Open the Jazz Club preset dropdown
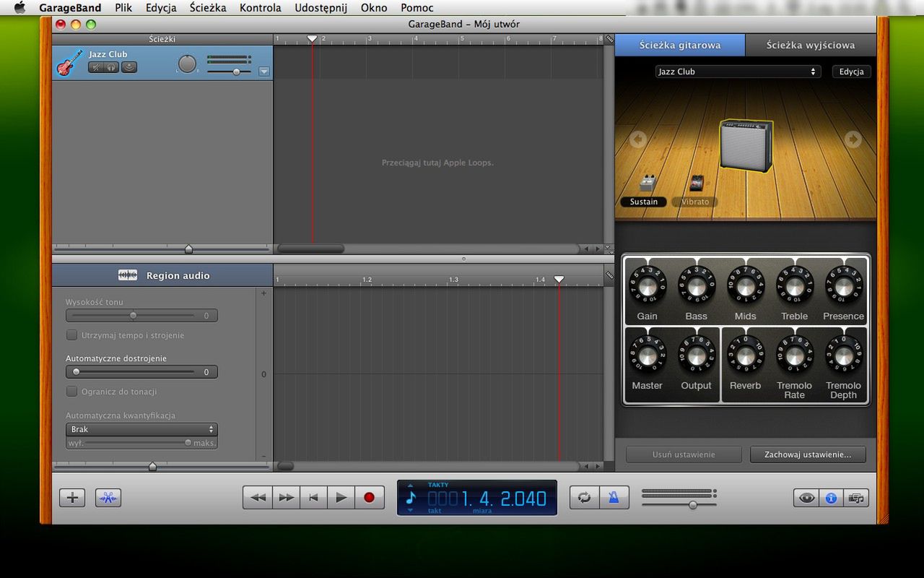The image size is (924, 578). pos(738,72)
